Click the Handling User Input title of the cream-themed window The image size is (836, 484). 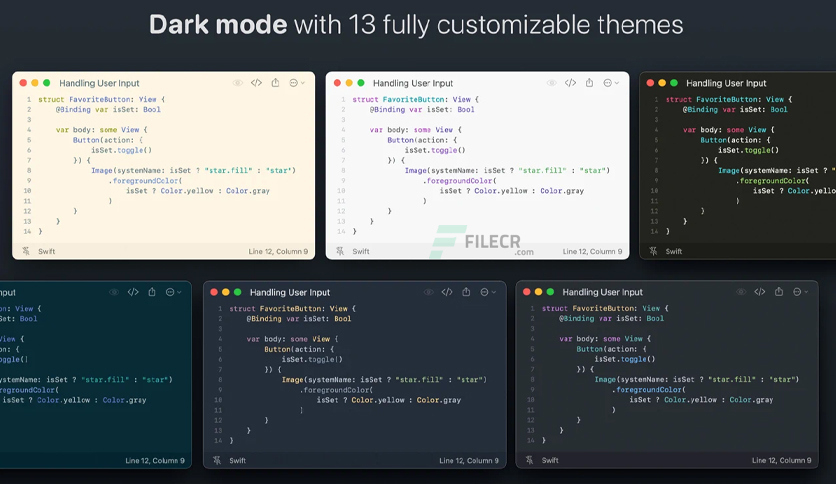click(99, 83)
